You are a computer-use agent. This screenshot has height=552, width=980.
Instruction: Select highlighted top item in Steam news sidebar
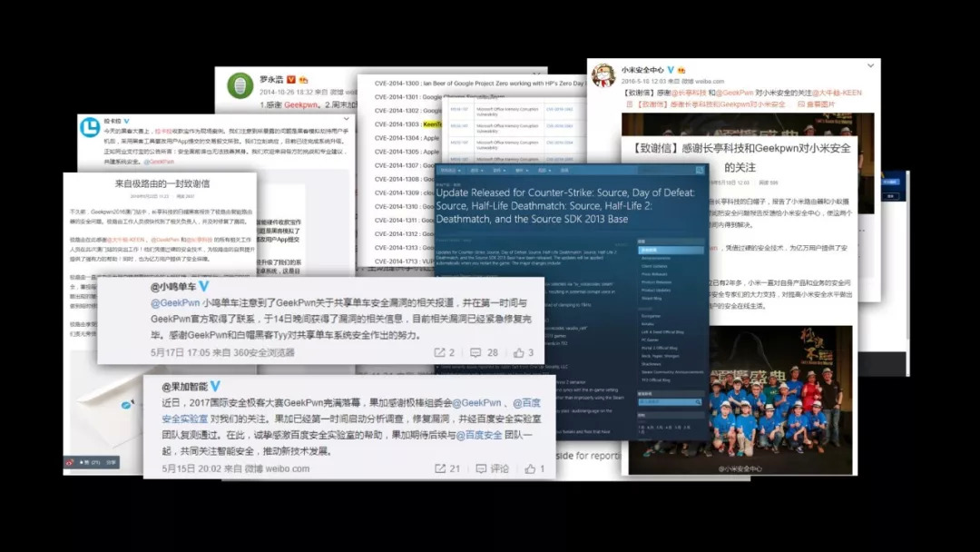[x=671, y=250]
